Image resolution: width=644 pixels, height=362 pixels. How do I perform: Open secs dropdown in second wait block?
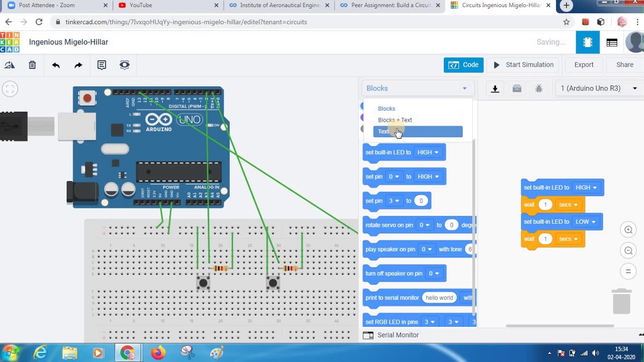pos(569,239)
